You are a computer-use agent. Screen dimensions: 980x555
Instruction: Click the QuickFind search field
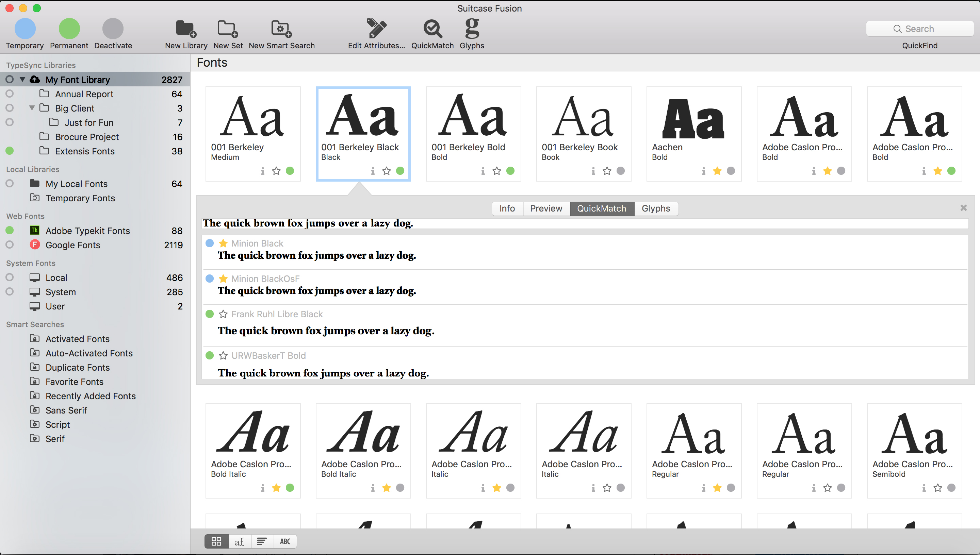click(x=919, y=29)
